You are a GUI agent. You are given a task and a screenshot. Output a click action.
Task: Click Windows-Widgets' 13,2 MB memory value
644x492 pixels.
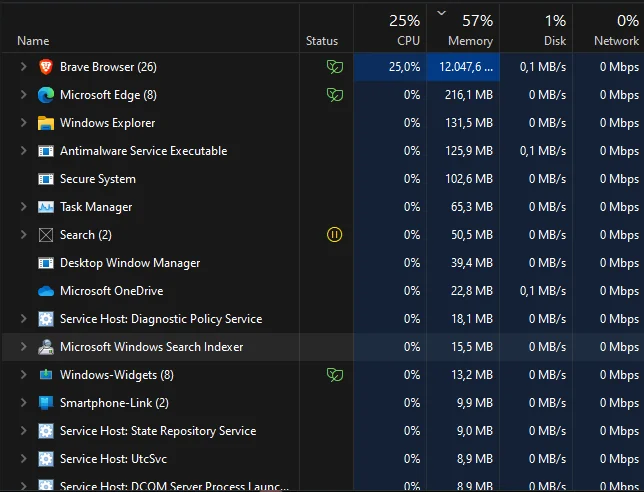(x=472, y=375)
